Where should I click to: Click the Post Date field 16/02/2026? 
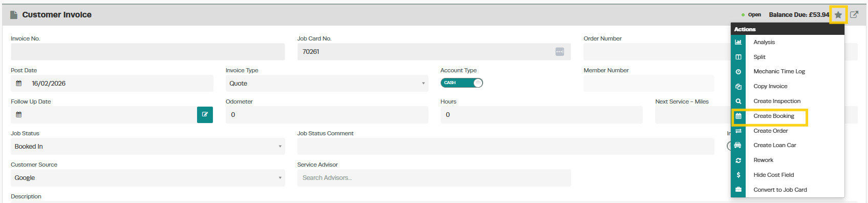112,84
